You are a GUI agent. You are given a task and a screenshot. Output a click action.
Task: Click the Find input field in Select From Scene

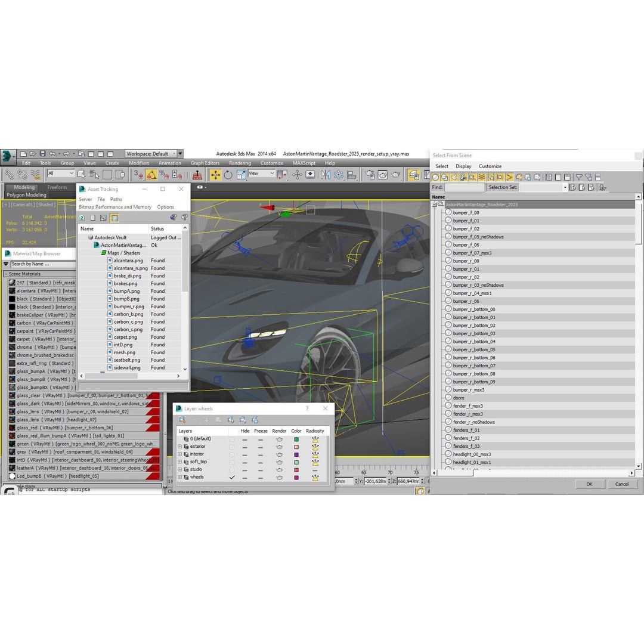[465, 187]
